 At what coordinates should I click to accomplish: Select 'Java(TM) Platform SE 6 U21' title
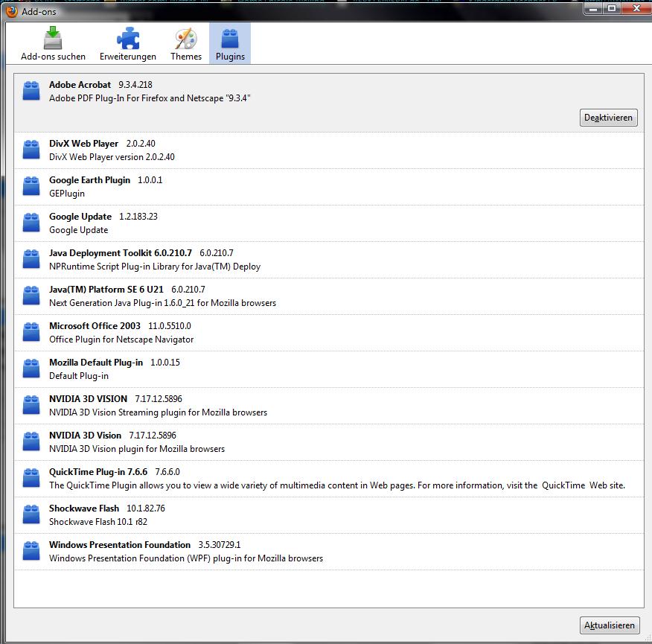click(106, 290)
